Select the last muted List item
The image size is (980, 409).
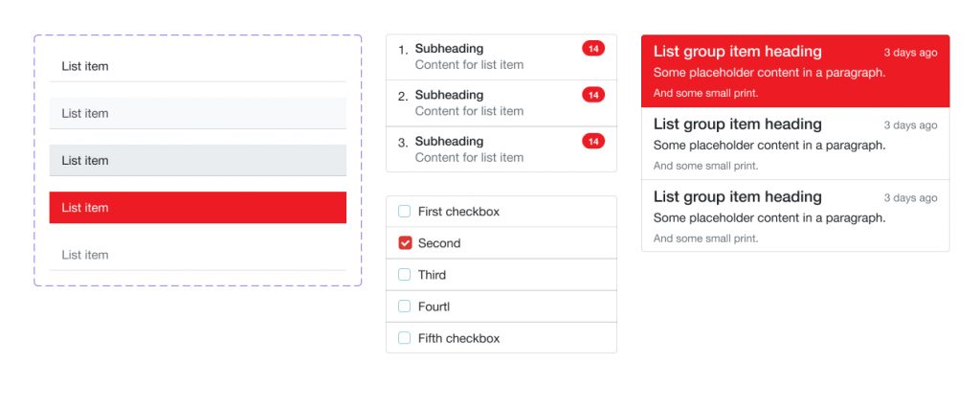coord(197,255)
